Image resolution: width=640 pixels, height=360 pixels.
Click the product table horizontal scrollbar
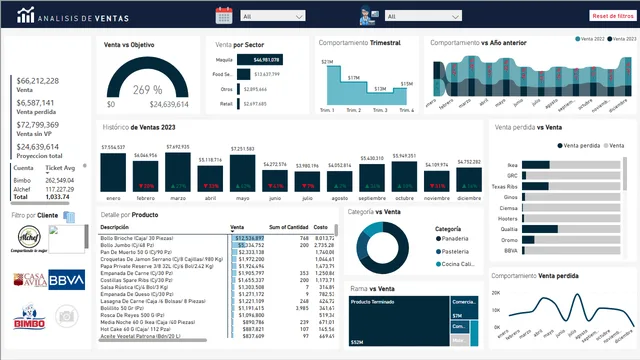(x=153, y=340)
